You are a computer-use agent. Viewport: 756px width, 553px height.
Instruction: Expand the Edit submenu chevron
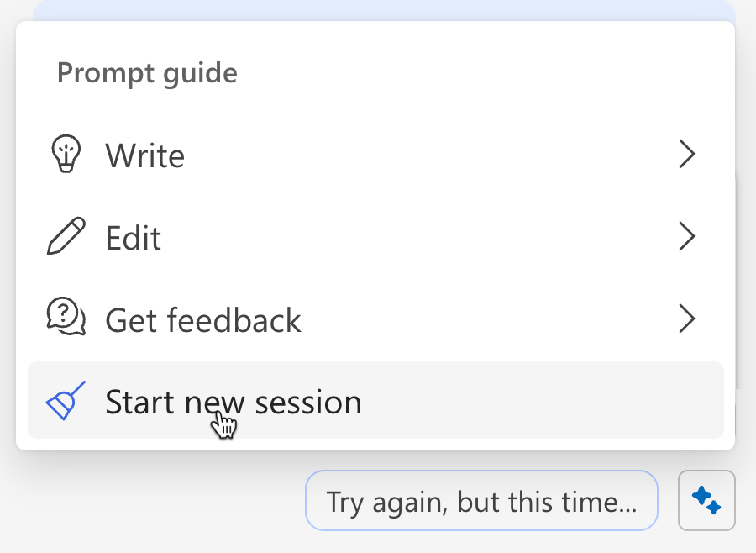click(687, 237)
